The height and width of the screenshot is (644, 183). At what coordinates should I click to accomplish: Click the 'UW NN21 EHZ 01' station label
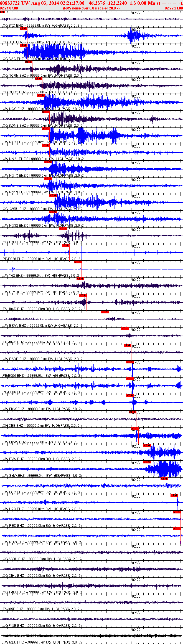pyautogui.click(x=16, y=159)
